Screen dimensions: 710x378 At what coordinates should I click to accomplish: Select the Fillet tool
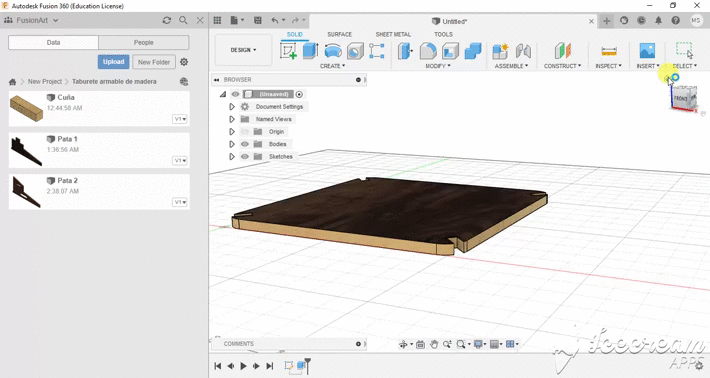(x=427, y=51)
